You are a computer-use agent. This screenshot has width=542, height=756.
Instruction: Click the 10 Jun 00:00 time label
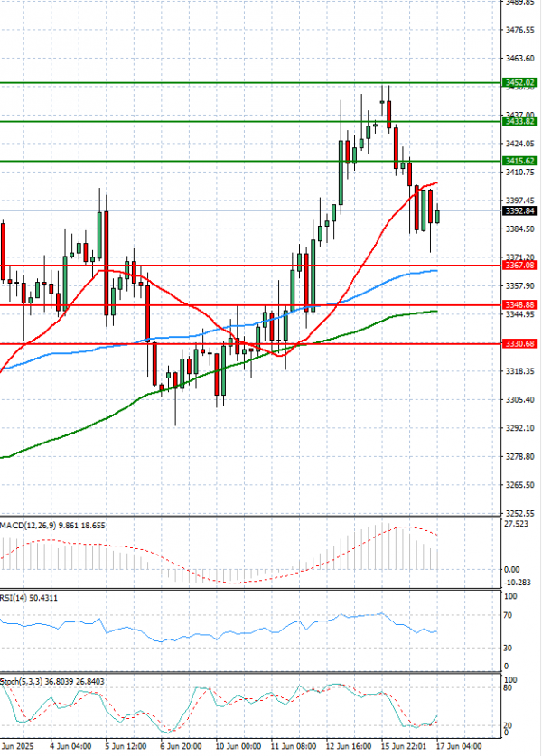click(238, 746)
